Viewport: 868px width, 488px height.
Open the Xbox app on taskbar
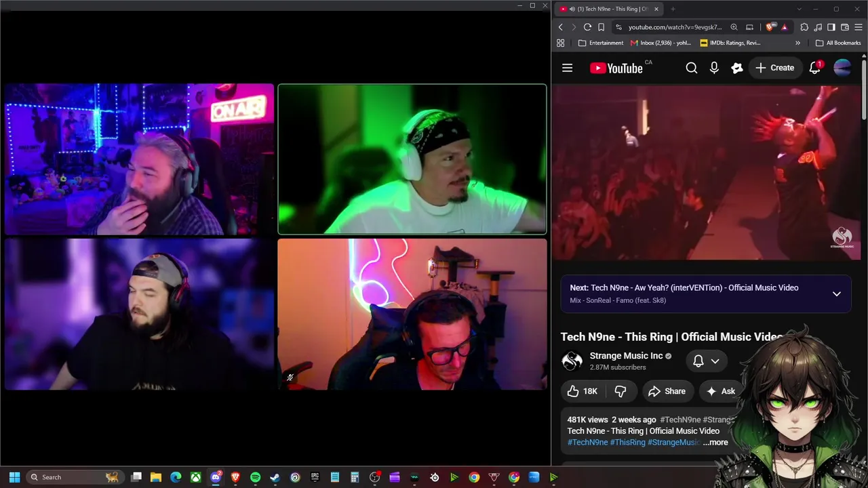coord(195,477)
